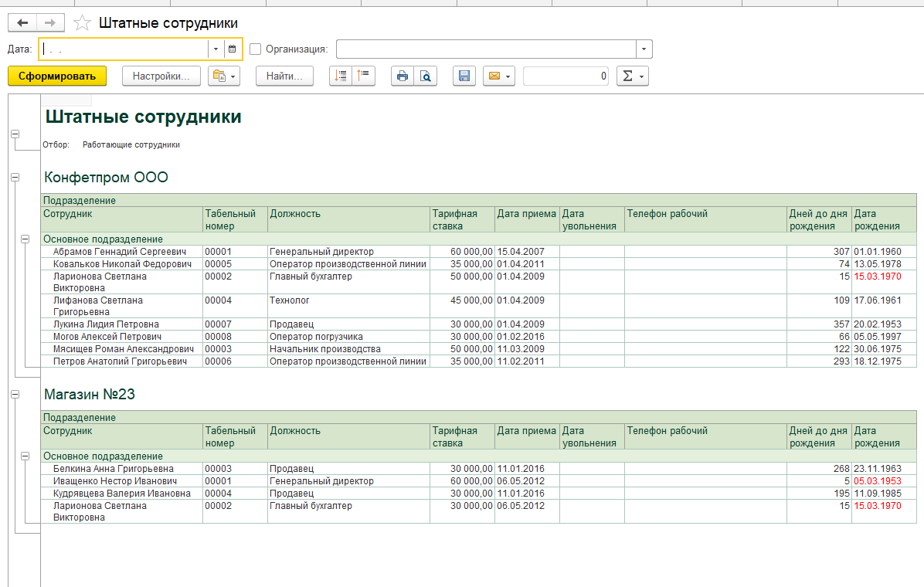
Task: Select the Кудрявцева Валерия Ивановна cell
Action: coord(122,494)
